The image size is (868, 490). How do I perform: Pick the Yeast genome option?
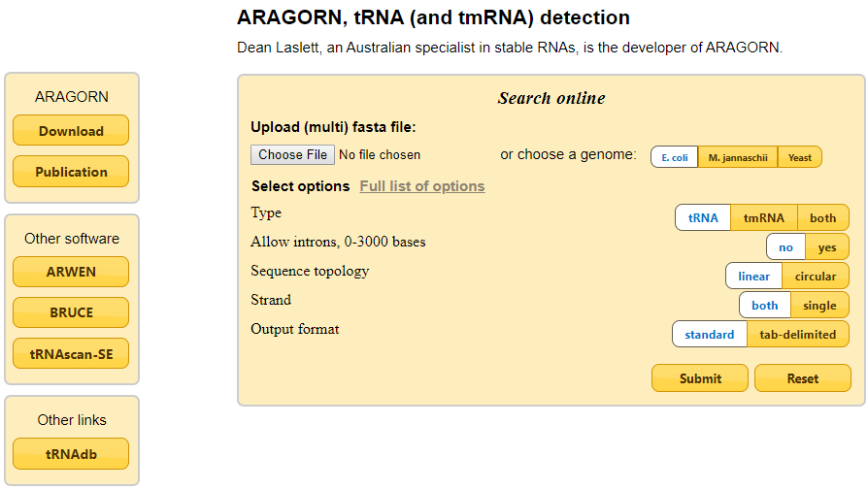pyautogui.click(x=800, y=157)
